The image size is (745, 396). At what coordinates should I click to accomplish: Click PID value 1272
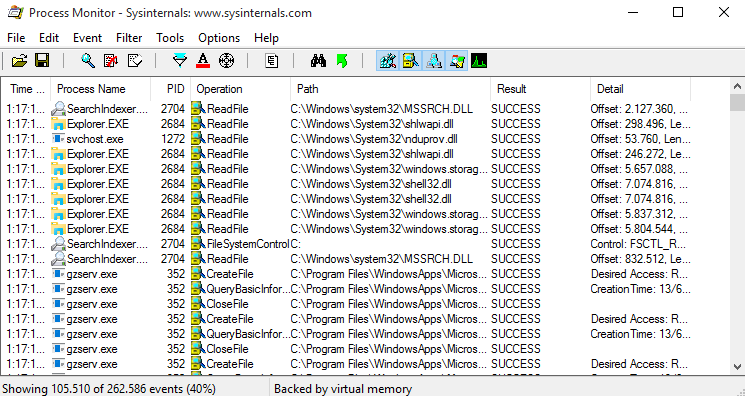(172, 139)
